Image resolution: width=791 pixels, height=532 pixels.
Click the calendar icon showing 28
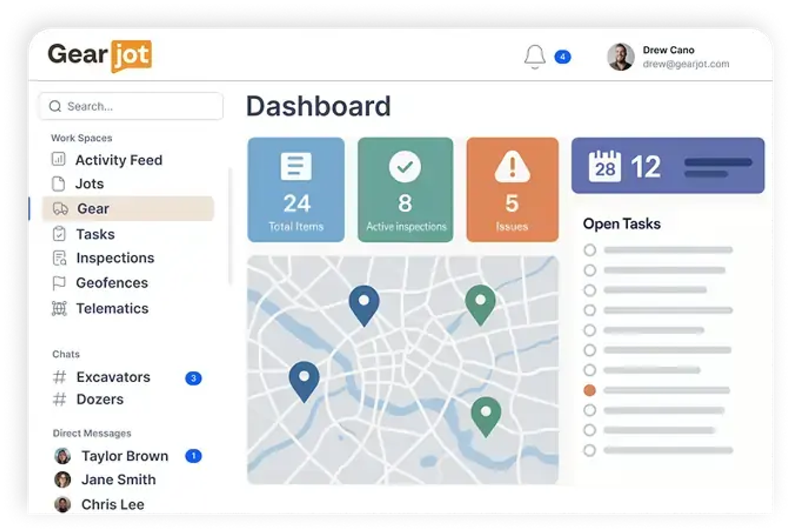pyautogui.click(x=605, y=167)
